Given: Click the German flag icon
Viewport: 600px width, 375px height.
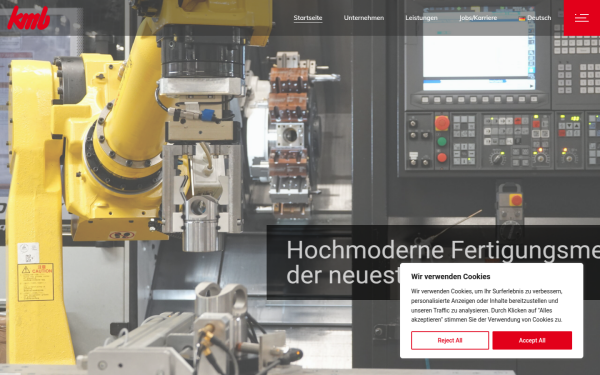Looking at the screenshot, I should coord(522,18).
